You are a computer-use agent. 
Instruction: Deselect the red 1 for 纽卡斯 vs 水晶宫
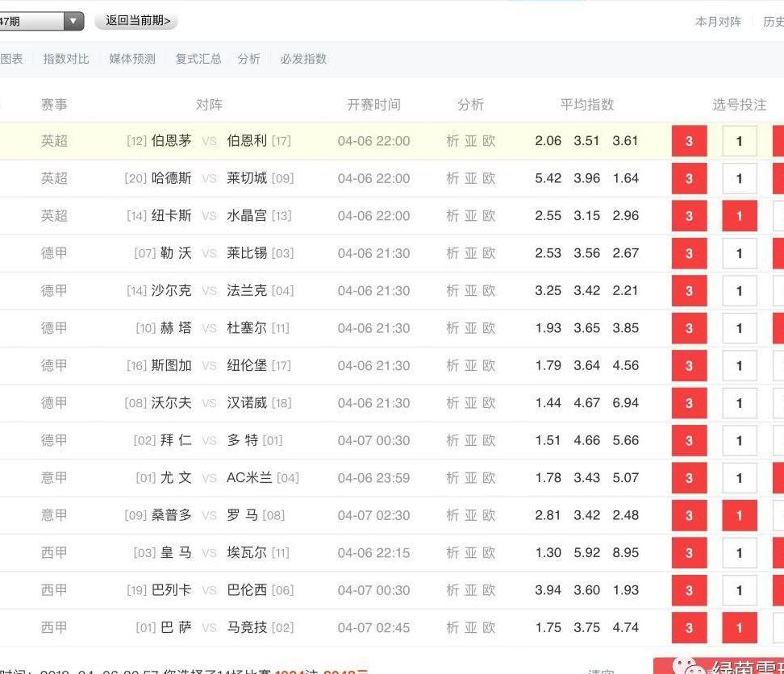pos(739,215)
